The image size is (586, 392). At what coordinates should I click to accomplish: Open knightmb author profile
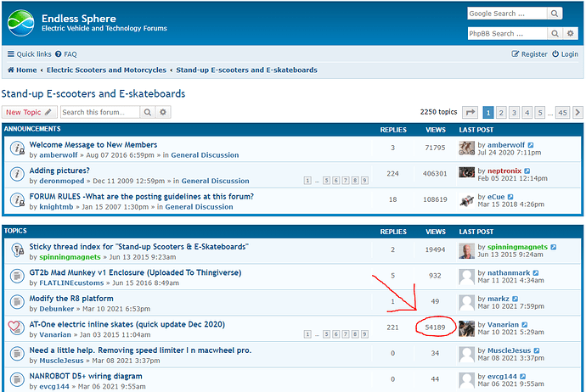(x=56, y=207)
